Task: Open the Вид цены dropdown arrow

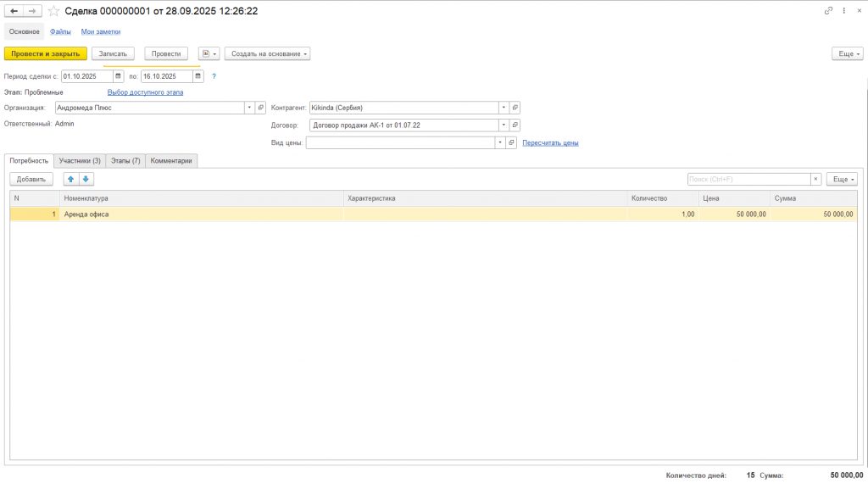Action: pyautogui.click(x=500, y=143)
